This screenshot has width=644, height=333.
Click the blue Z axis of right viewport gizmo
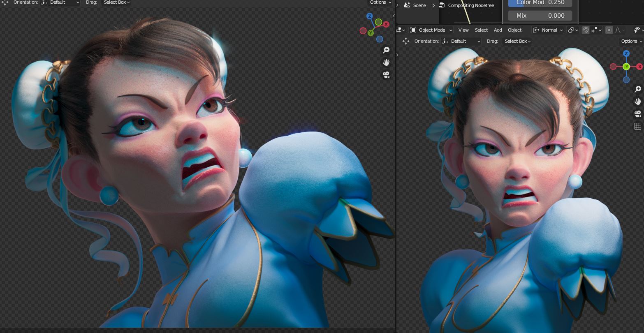[626, 53]
